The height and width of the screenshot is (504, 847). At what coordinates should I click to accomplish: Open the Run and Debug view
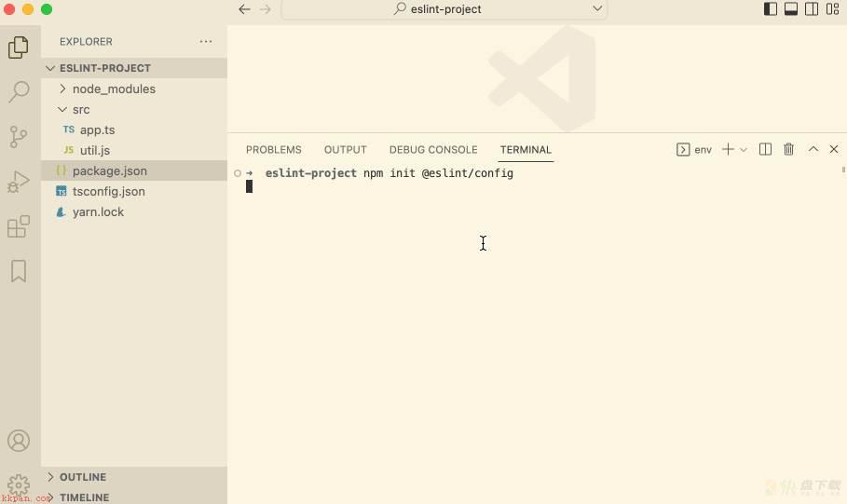19,182
